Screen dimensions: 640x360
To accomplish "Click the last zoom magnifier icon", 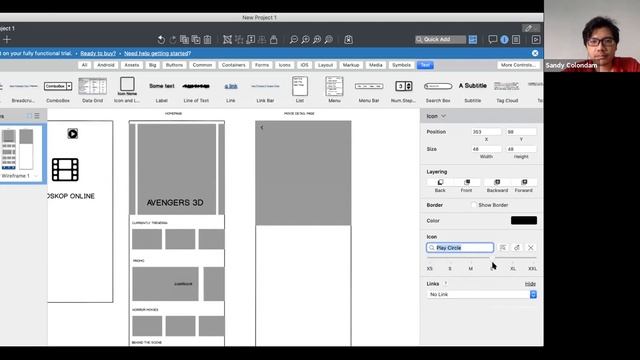I will click(328, 40).
